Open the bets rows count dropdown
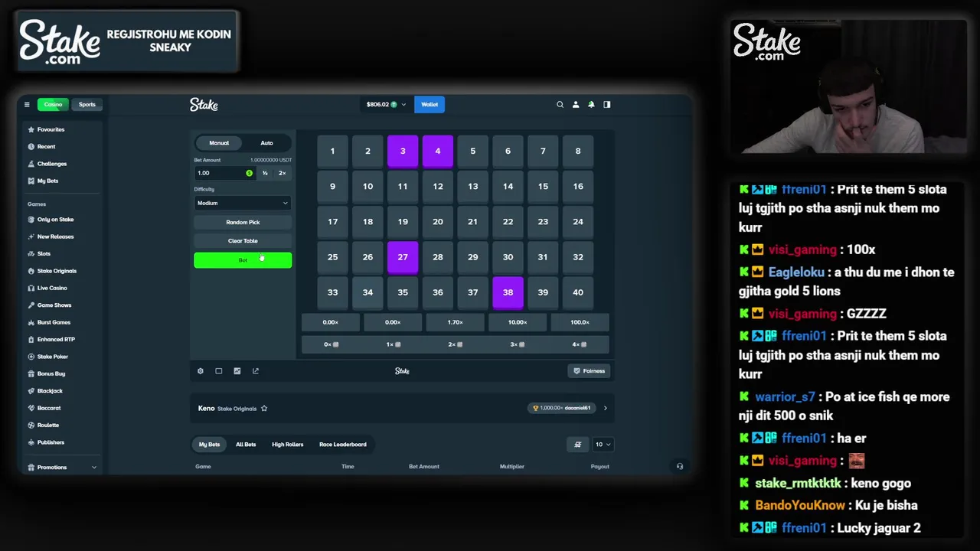This screenshot has height=551, width=980. click(x=602, y=445)
